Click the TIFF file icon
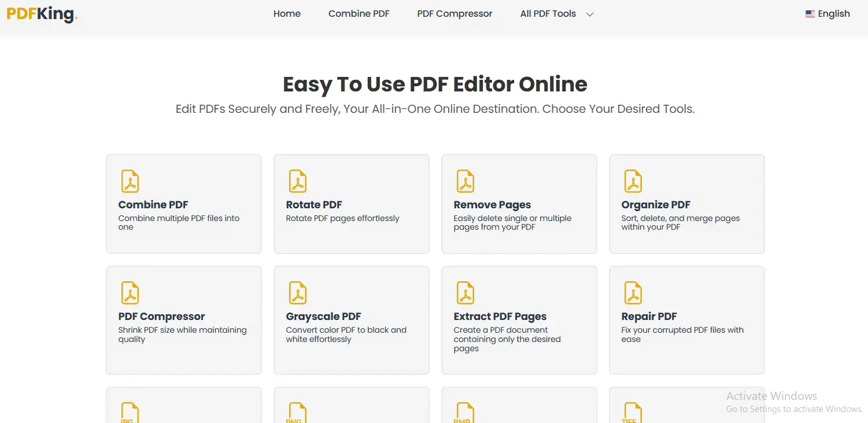The image size is (868, 423). pyautogui.click(x=633, y=413)
